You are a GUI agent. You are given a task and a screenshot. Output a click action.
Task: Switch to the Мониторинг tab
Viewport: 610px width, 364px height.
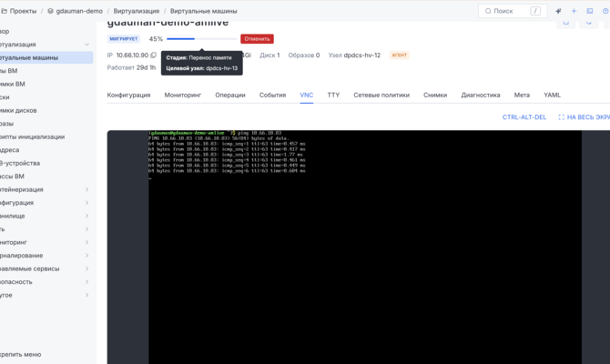(183, 95)
